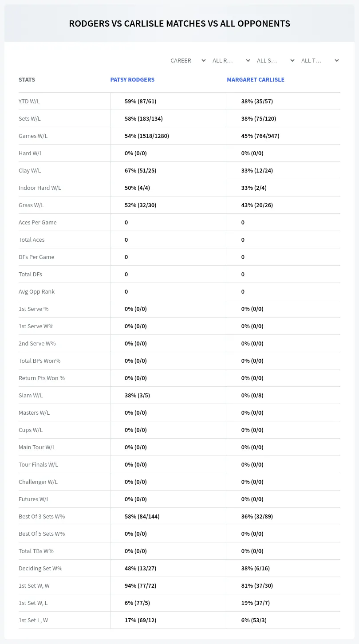
Task: Open Margaret Carlisle player link
Action: 256,80
